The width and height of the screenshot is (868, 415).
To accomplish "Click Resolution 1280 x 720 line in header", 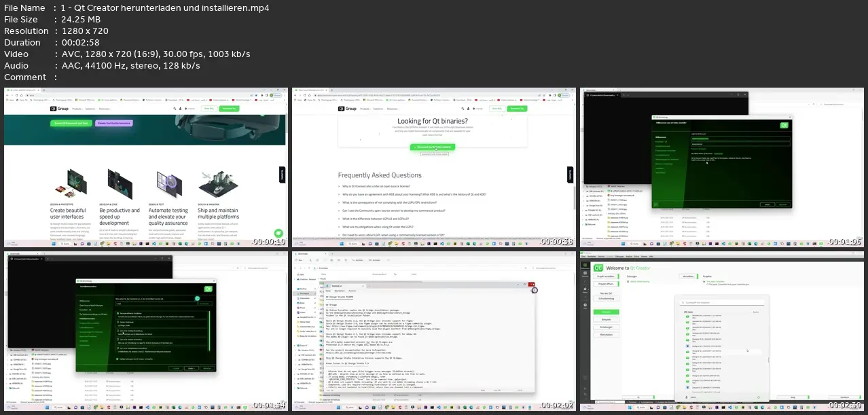I will click(56, 31).
